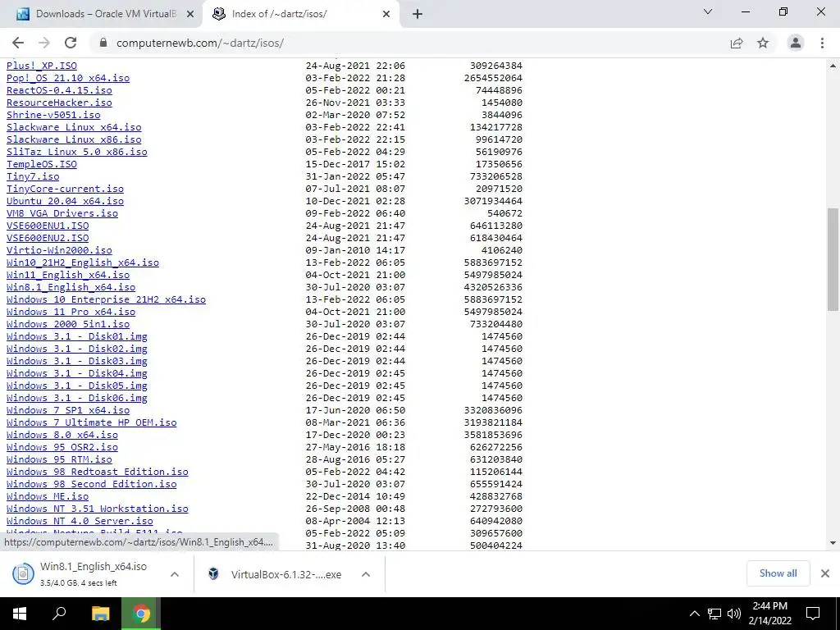Reload the current page
This screenshot has width=840, height=630.
[x=71, y=43]
